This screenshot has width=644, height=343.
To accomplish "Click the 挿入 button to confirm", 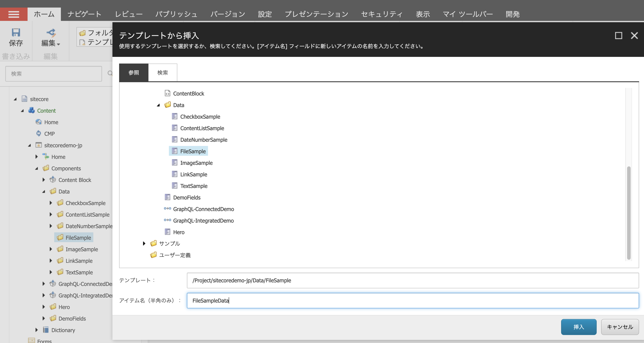I will [579, 327].
